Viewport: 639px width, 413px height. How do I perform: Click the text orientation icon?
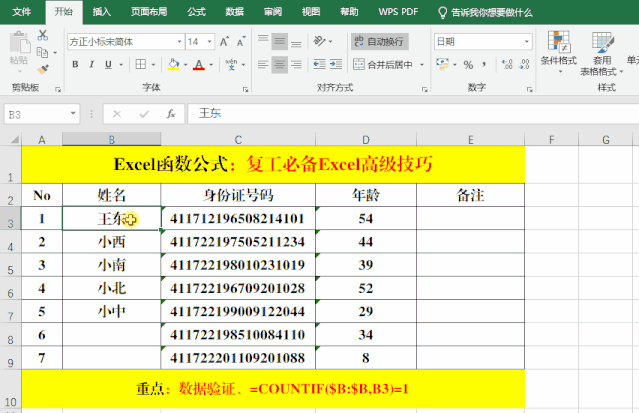point(320,41)
